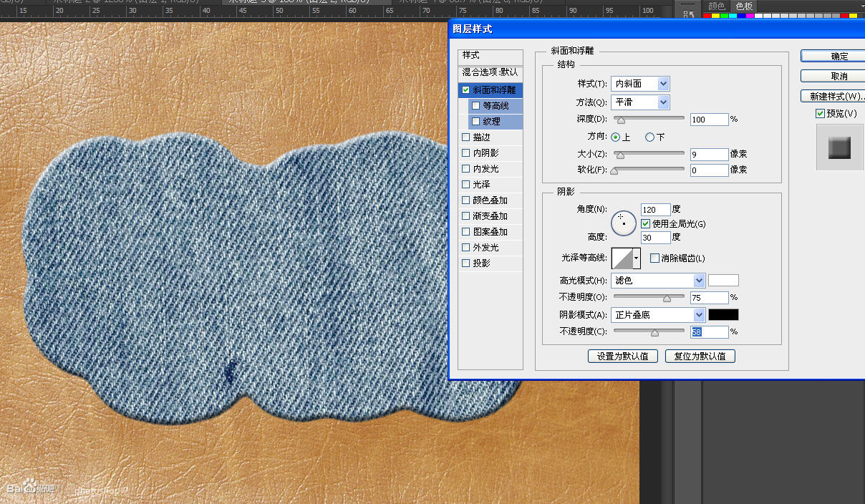Open the white 高光模式 color swatch
This screenshot has width=865, height=504.
tap(723, 281)
